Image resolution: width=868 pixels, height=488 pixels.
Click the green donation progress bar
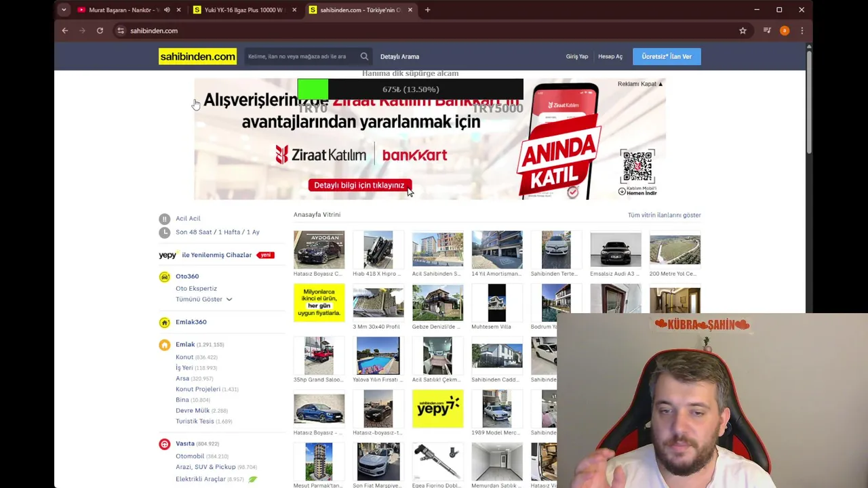pos(313,89)
